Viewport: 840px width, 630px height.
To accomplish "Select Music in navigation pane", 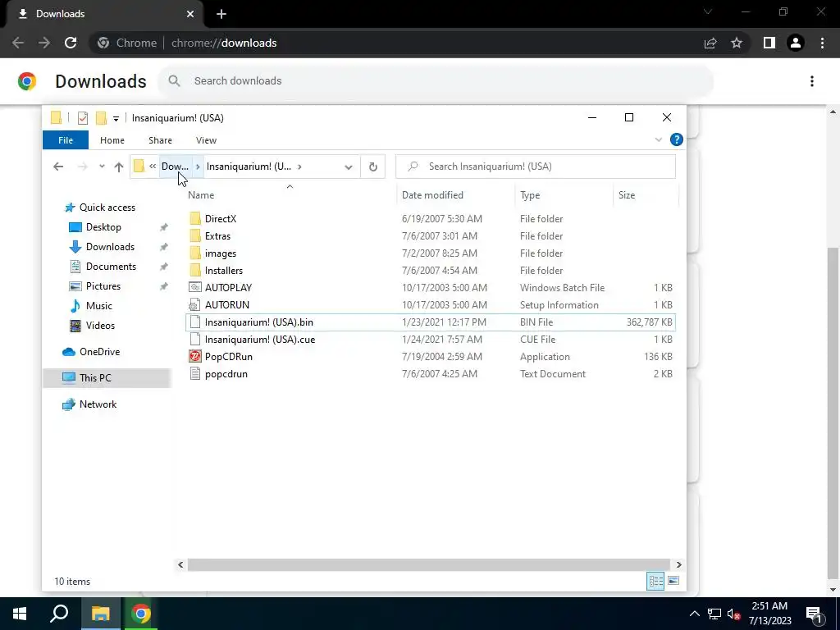I will point(98,306).
